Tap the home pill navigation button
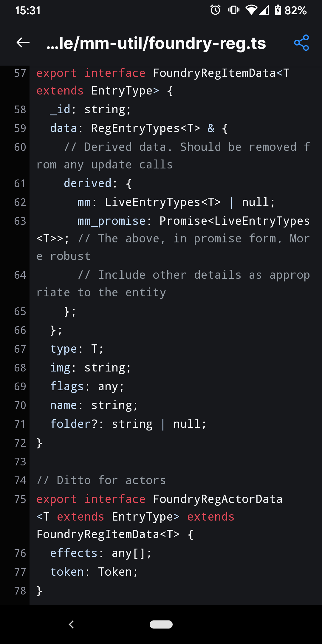Screen dimensions: 322x644 click(161, 624)
